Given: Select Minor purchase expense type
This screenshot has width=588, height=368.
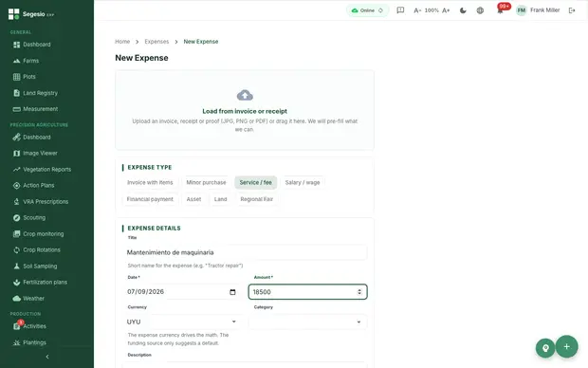Looking at the screenshot, I should (206, 183).
